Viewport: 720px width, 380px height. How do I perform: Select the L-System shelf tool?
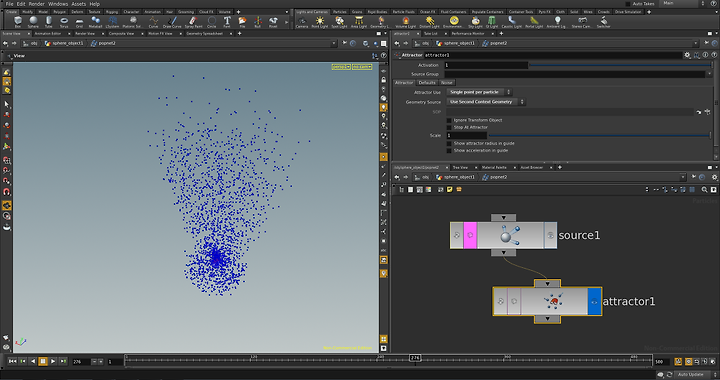pos(112,22)
